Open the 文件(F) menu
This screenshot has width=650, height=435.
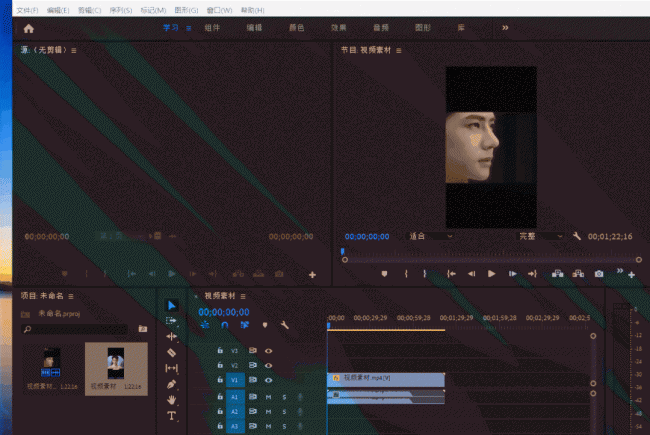click(x=27, y=10)
